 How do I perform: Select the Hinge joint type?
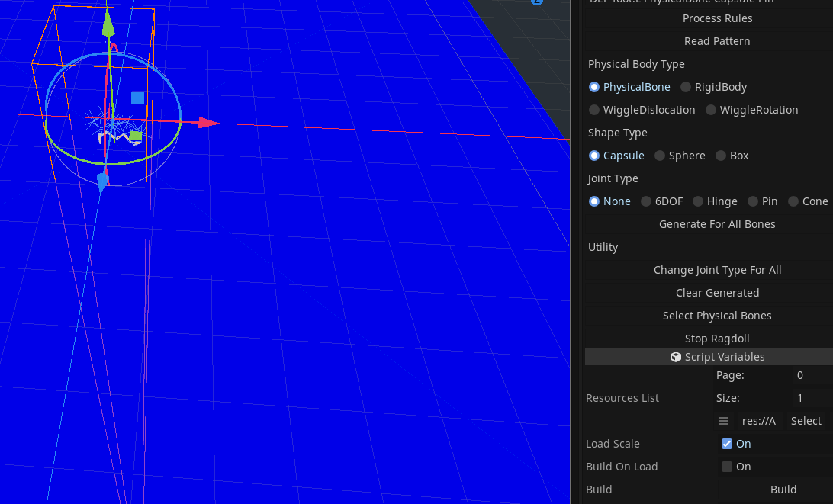(x=697, y=201)
